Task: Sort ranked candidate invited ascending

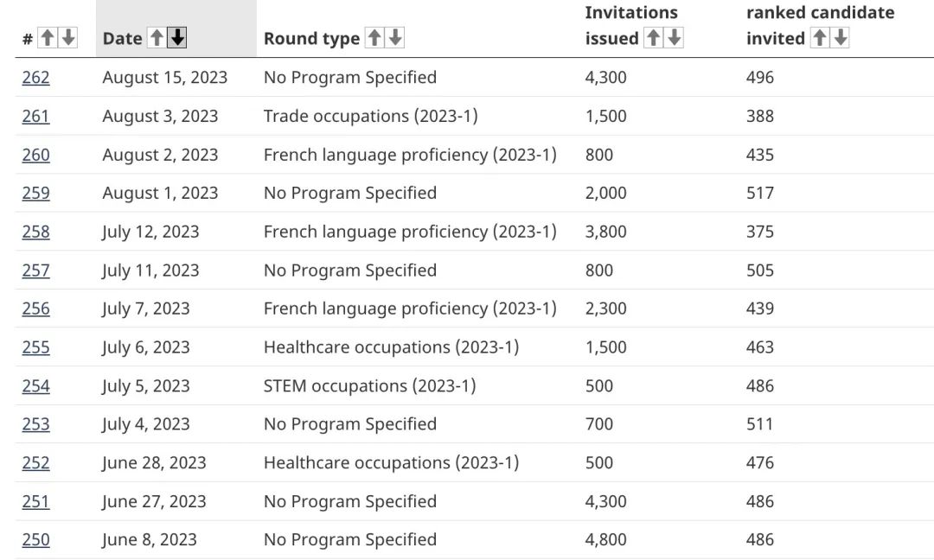Action: (820, 38)
